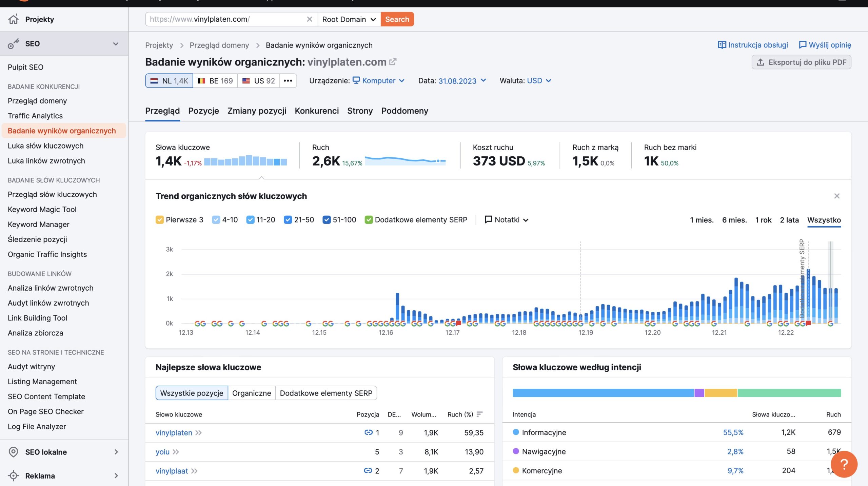The width and height of the screenshot is (868, 486).
Task: Collapse the SEO sidebar section
Action: point(116,44)
